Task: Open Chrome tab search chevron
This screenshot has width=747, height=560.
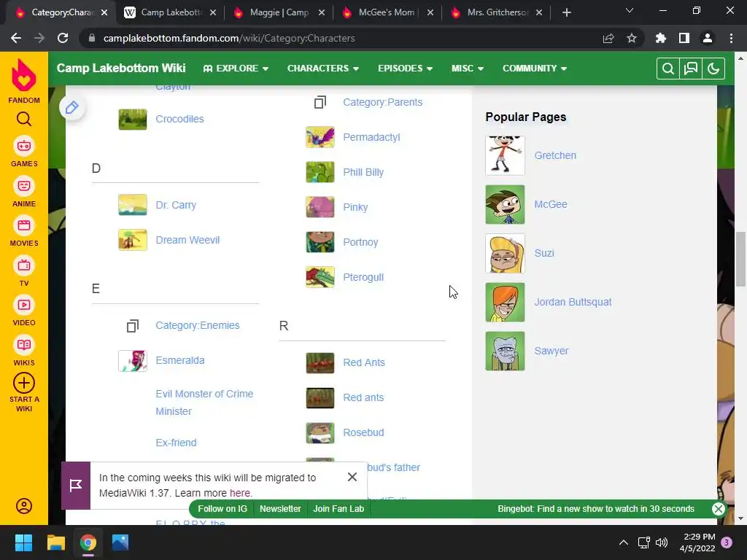Action: click(630, 10)
